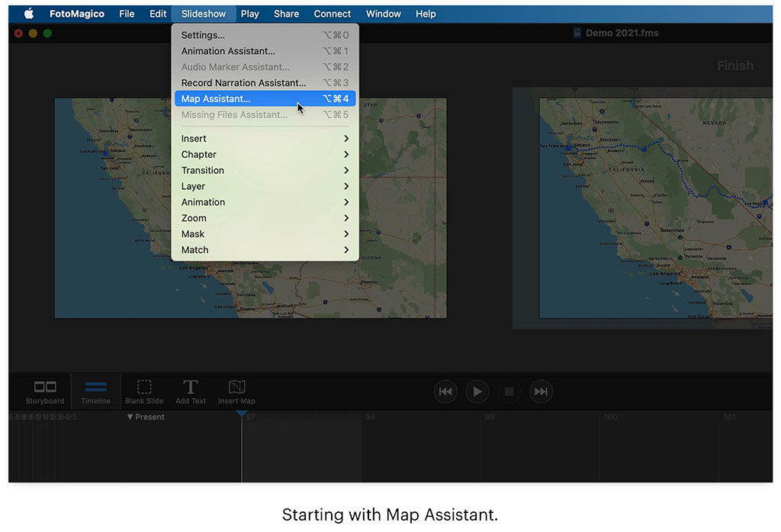
Task: Expand the Zoom submenu
Action: tap(265, 219)
